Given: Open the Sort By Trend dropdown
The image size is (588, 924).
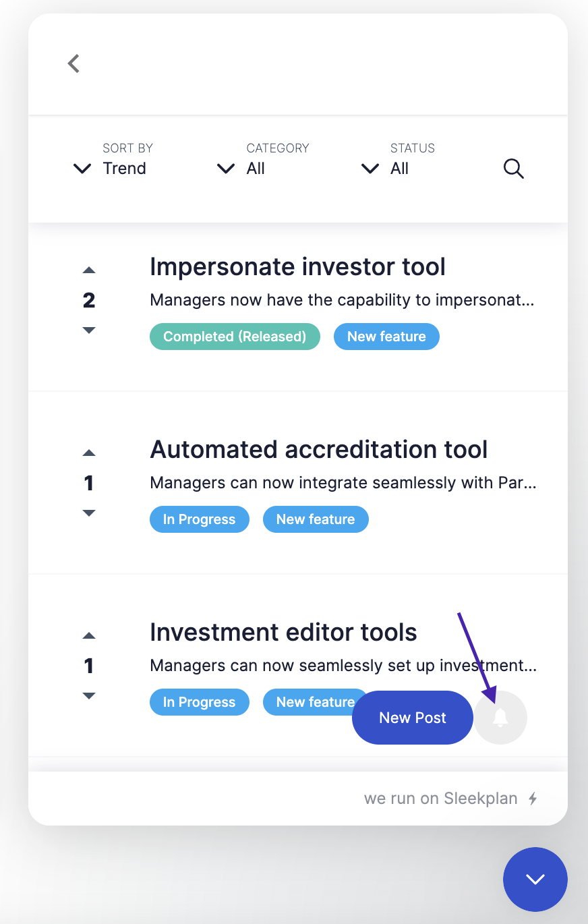Looking at the screenshot, I should [110, 159].
